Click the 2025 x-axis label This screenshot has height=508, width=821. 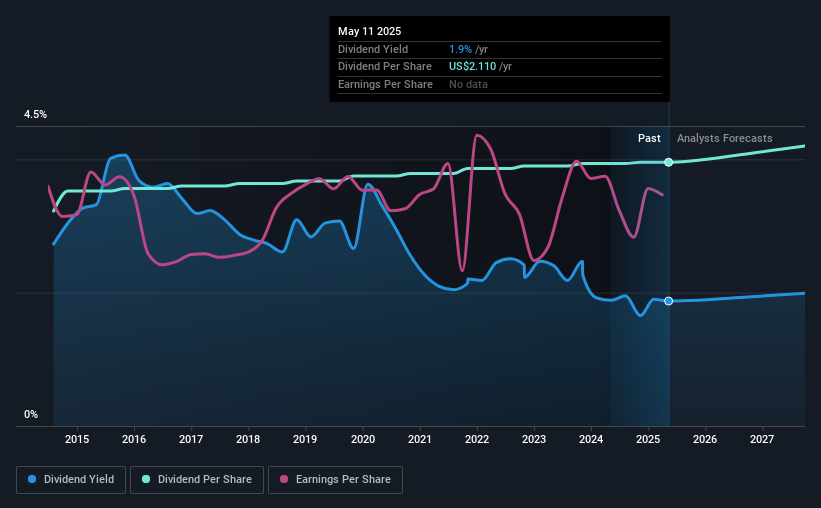tap(648, 439)
